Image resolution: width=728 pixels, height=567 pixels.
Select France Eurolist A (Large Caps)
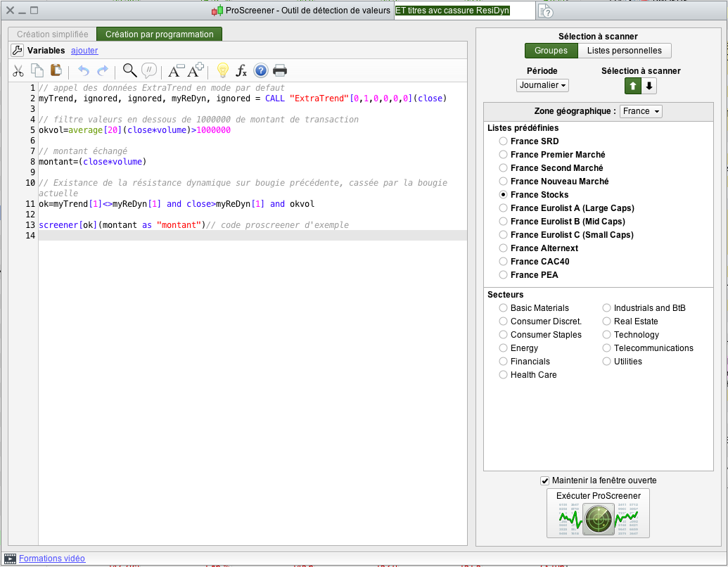point(503,208)
